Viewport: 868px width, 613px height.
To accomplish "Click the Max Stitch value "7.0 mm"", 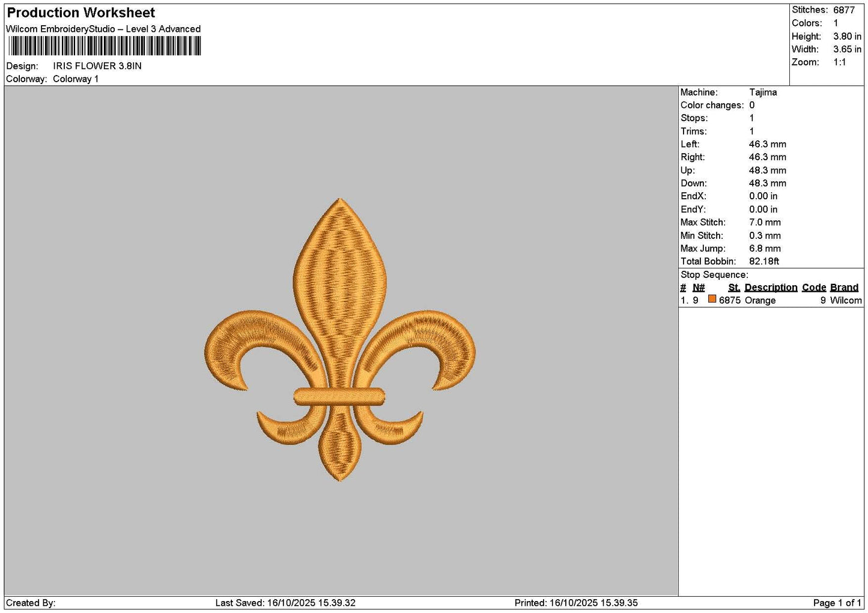I will point(765,222).
